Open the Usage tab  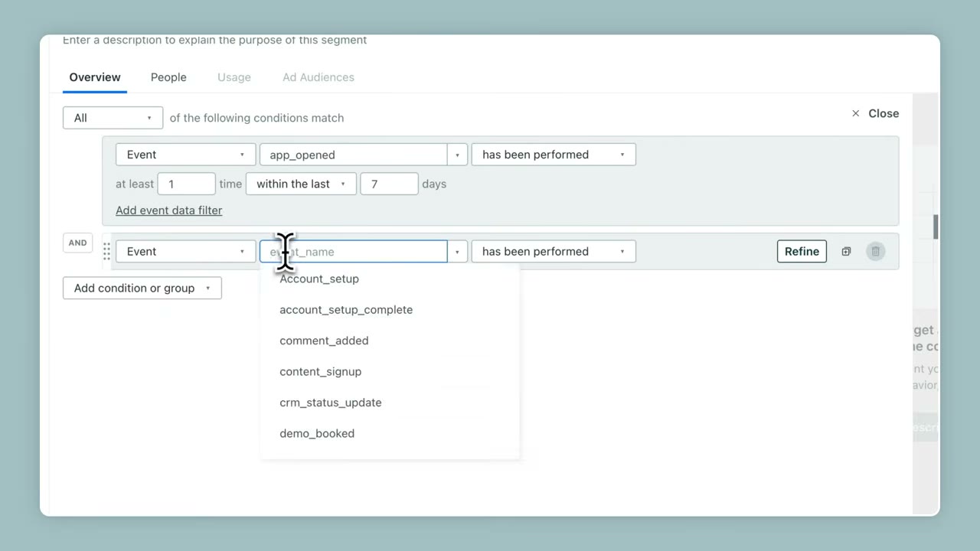pos(234,77)
